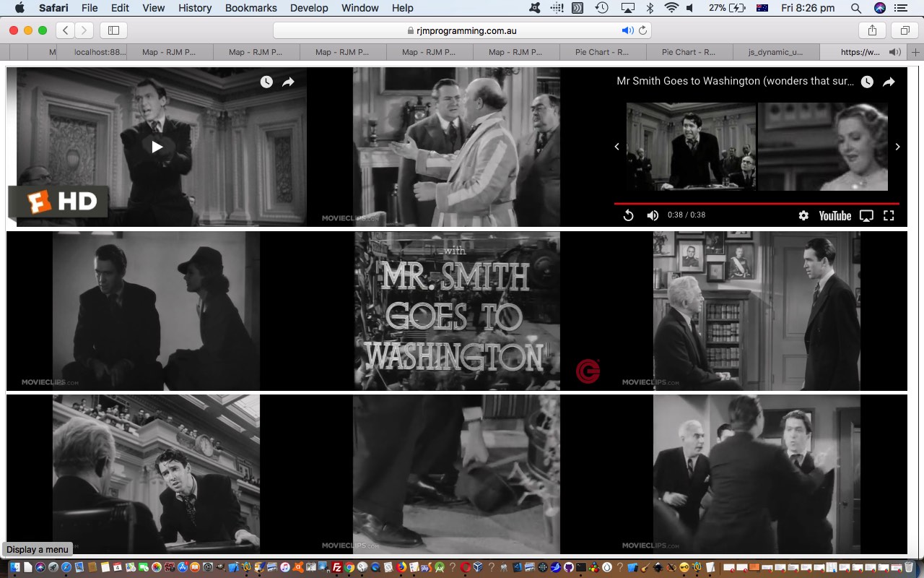The width and height of the screenshot is (924, 578).
Task: Switch to the localhost:88... tab
Action: coord(100,52)
